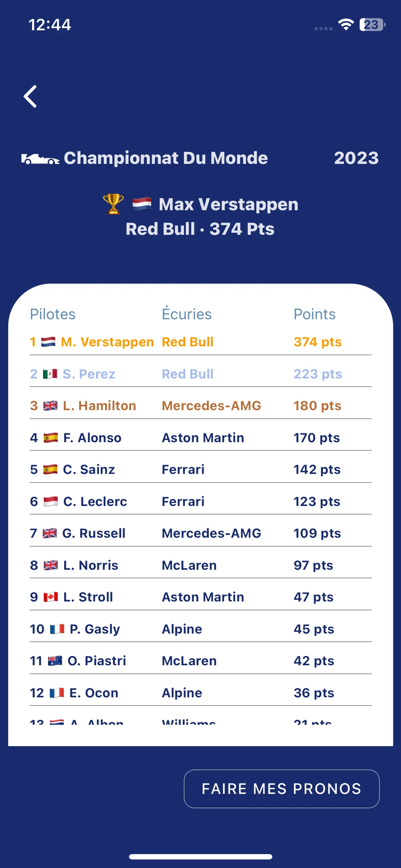Tap the Wi-Fi status icon
Screen dimensions: 401x868
coord(346,25)
